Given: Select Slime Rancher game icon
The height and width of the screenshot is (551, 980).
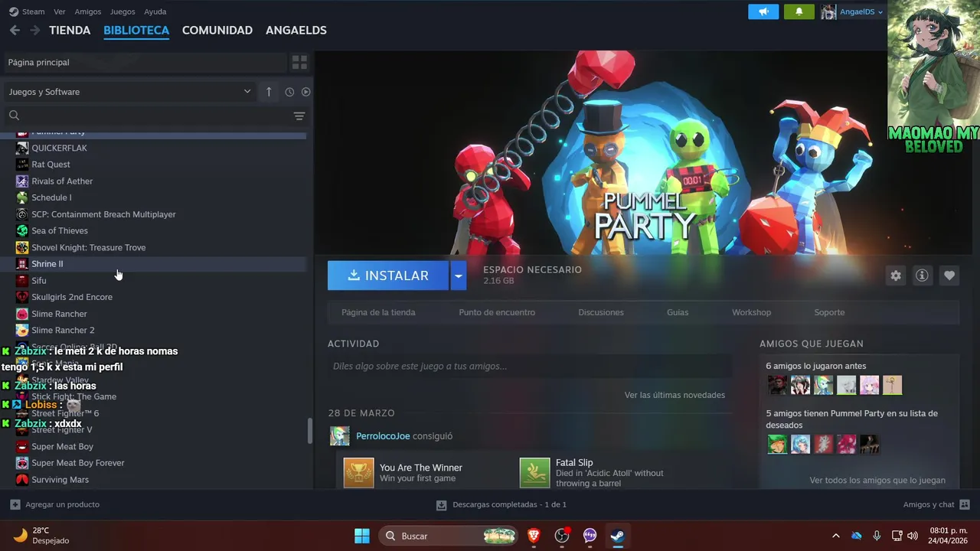Looking at the screenshot, I should [x=22, y=314].
